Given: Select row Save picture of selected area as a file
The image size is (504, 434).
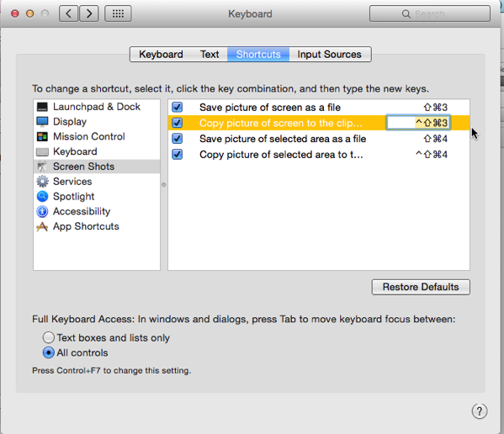Looking at the screenshot, I should 319,139.
